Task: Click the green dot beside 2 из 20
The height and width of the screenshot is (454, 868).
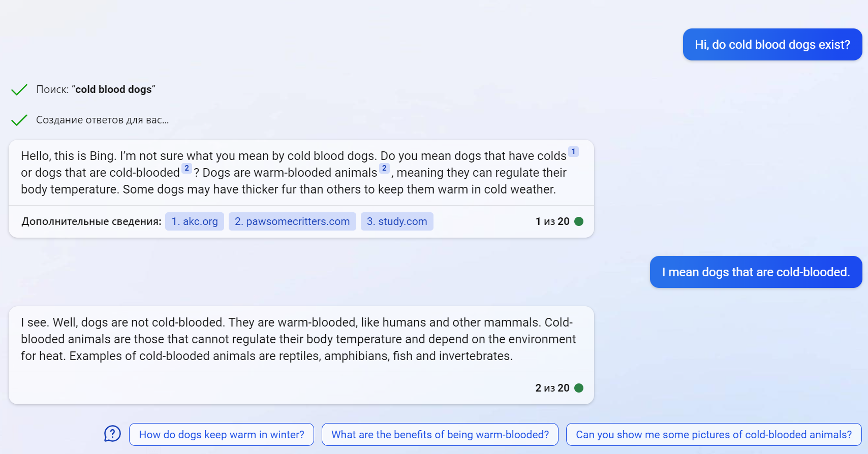Action: point(579,388)
